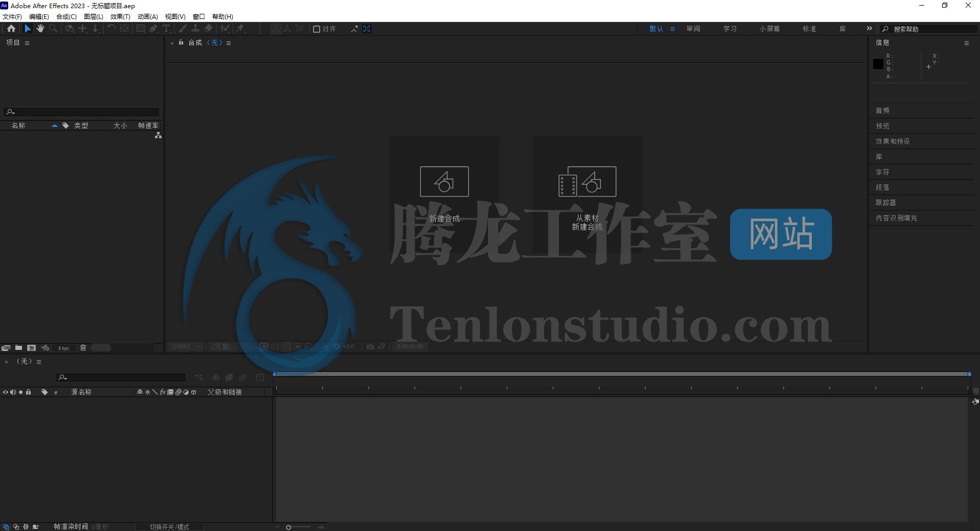Viewport: 980px width, 531px height.
Task: Open the (完整) resolution dropdown
Action: click(231, 346)
